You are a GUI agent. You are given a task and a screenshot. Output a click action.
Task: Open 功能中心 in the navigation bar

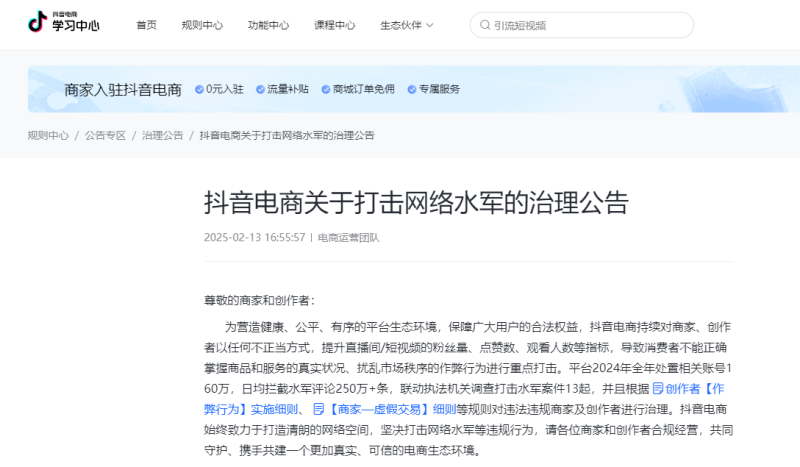[268, 25]
